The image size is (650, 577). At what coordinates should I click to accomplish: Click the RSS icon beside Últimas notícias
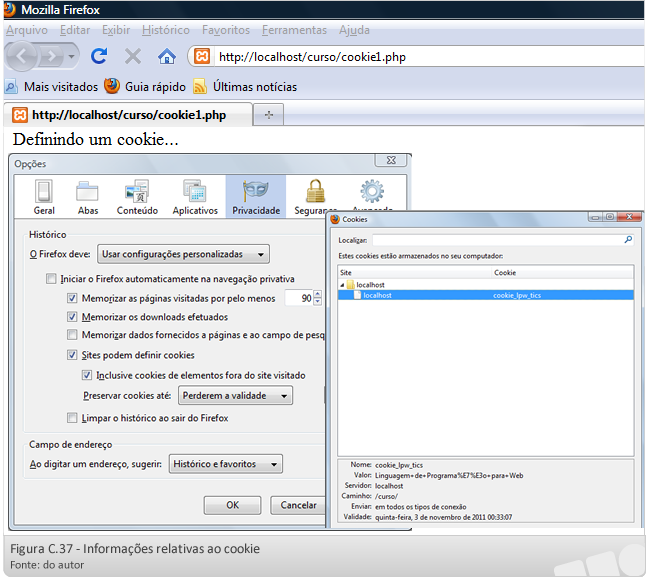point(200,87)
